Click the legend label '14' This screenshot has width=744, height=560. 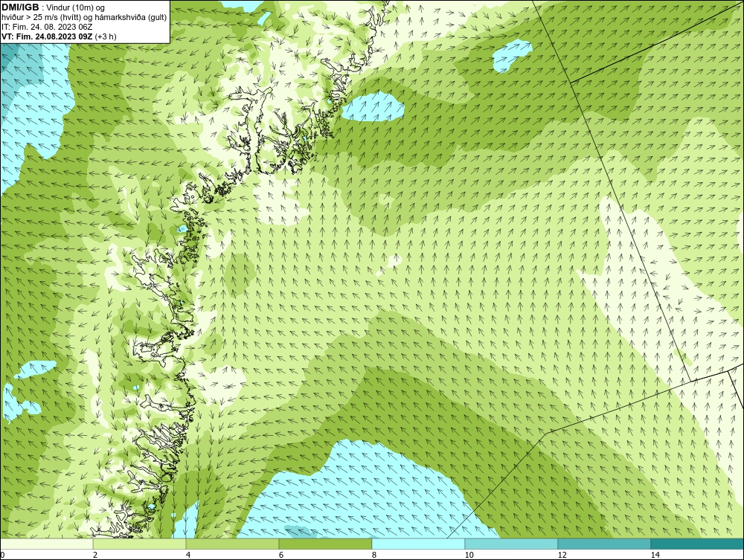coord(655,555)
